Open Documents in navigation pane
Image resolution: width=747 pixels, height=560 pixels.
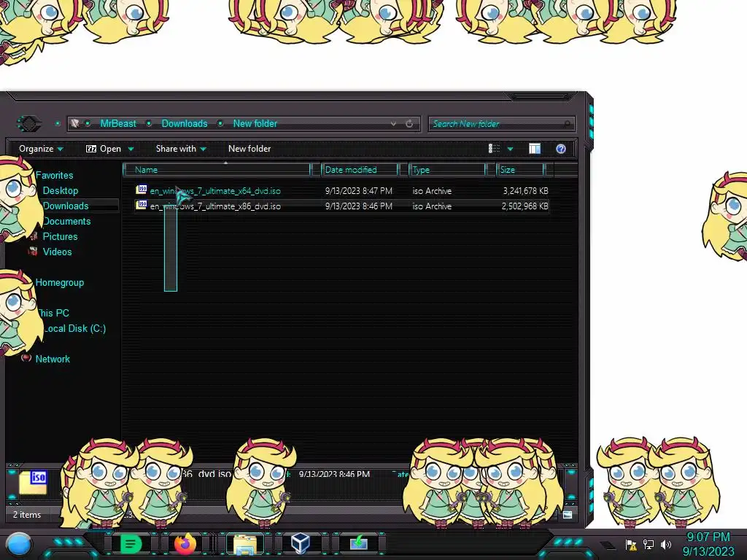pyautogui.click(x=66, y=222)
